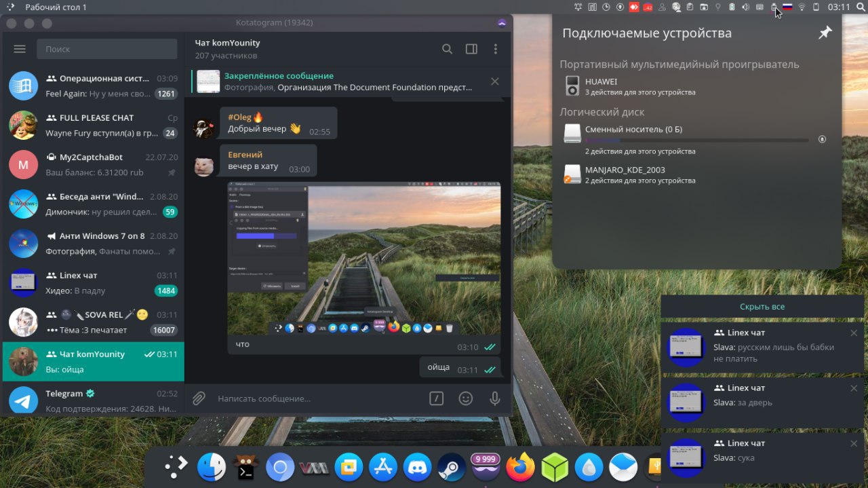Open the My2CaptchaBot chat
Viewport: 868px width, 488px height.
click(94, 164)
